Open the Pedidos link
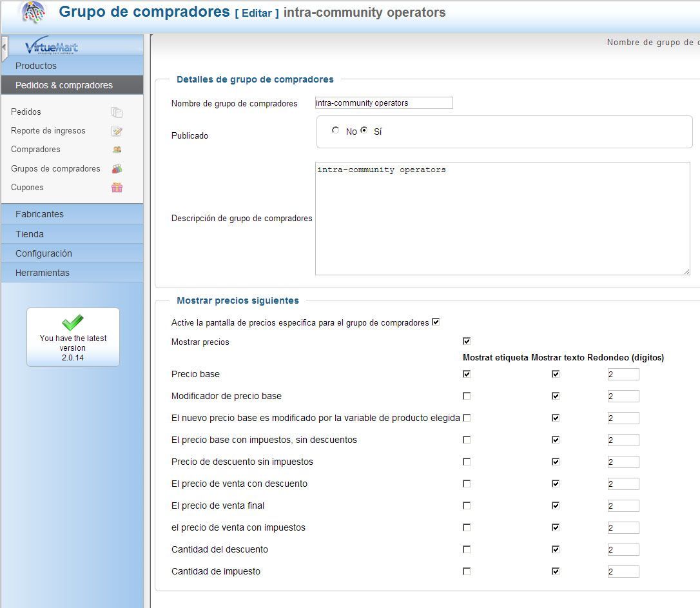Viewport: 700px width, 608px height. (26, 112)
